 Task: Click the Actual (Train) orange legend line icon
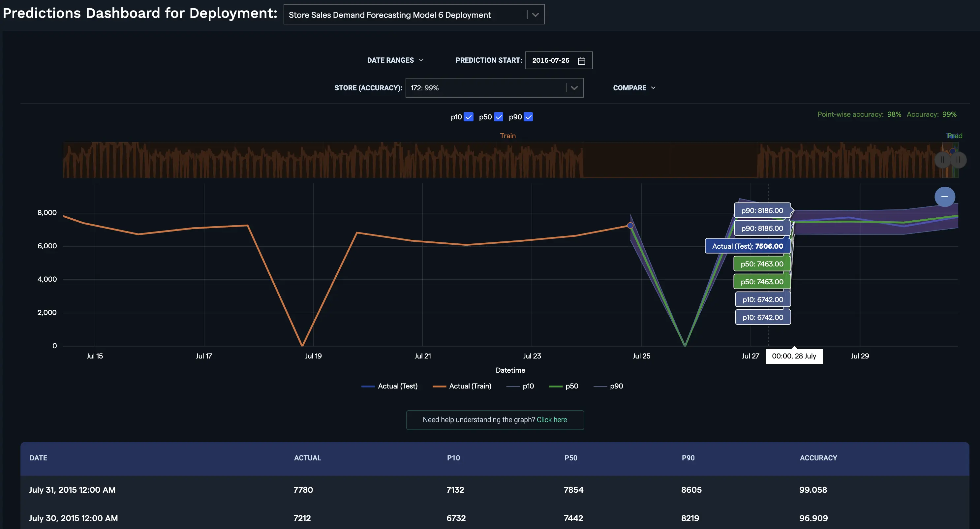coord(440,386)
